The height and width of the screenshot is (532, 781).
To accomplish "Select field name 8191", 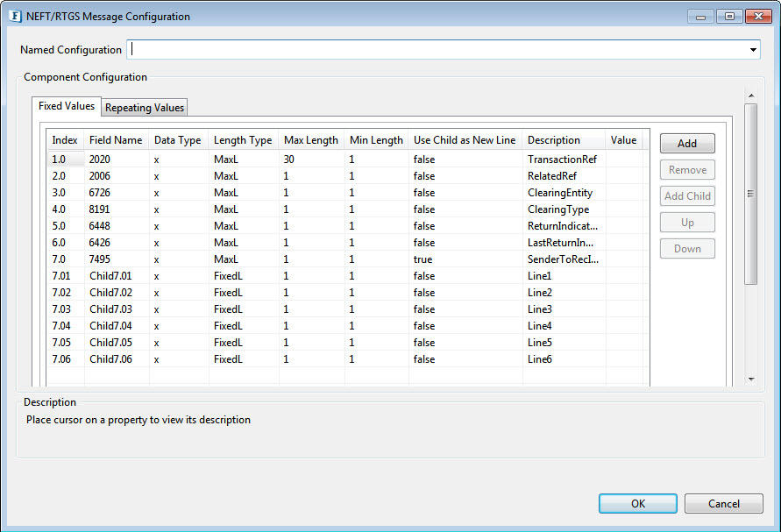I will coord(99,209).
